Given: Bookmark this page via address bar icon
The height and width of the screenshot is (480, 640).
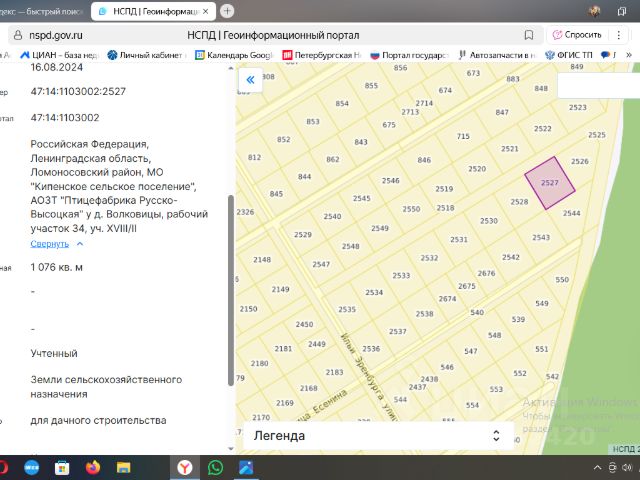Looking at the screenshot, I should (529, 35).
